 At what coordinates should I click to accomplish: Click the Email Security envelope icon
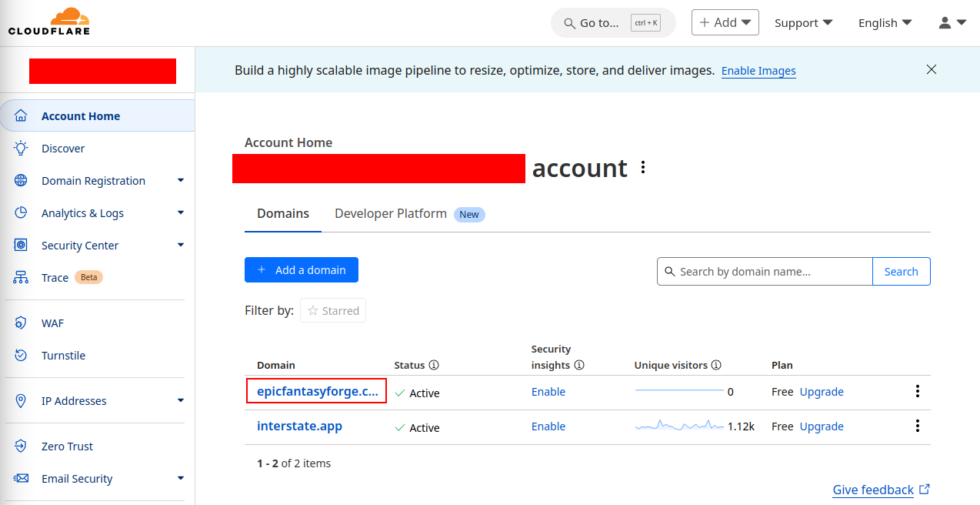point(21,479)
